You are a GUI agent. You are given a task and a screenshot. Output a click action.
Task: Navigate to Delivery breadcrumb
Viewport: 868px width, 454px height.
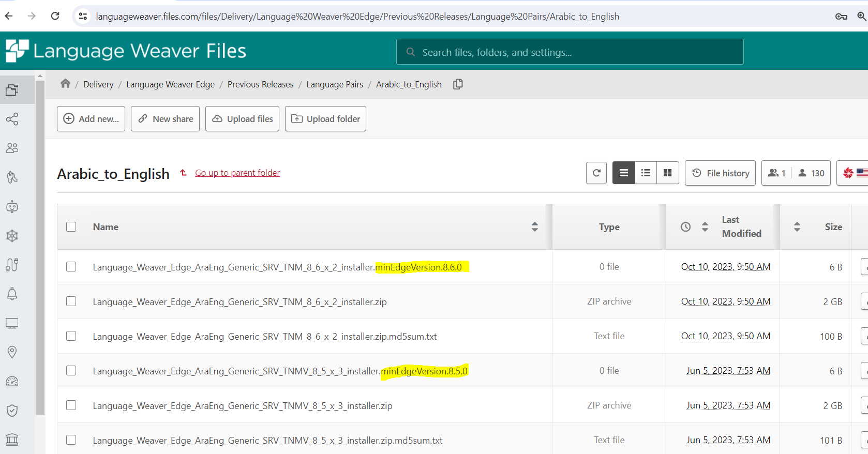98,84
